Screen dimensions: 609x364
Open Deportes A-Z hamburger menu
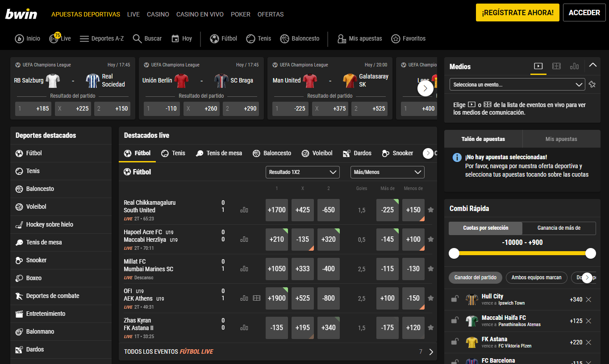84,39
